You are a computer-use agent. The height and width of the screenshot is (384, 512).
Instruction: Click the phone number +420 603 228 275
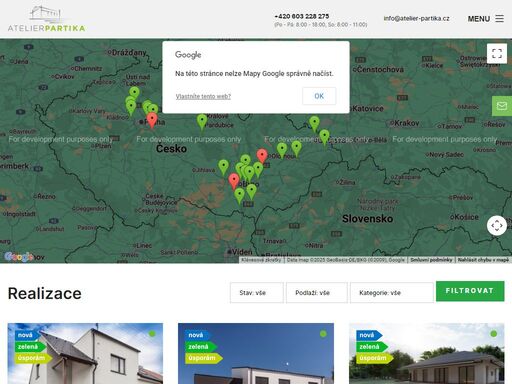click(302, 16)
